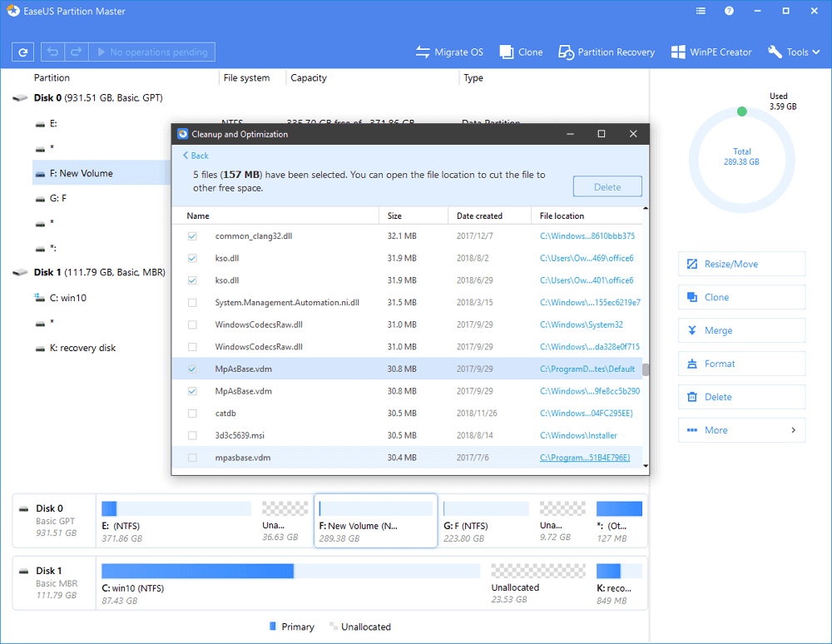Open location C:\Users\Ow...469\office6
The image size is (832, 644).
(587, 258)
